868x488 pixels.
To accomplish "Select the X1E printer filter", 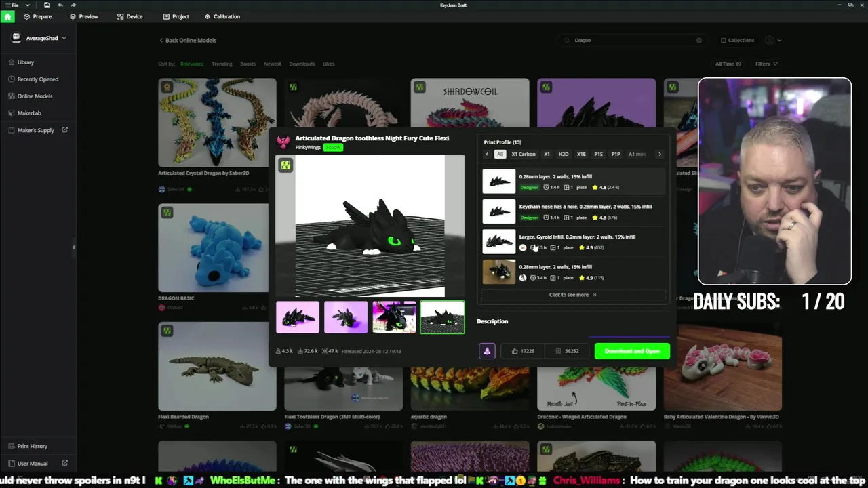I will point(581,154).
